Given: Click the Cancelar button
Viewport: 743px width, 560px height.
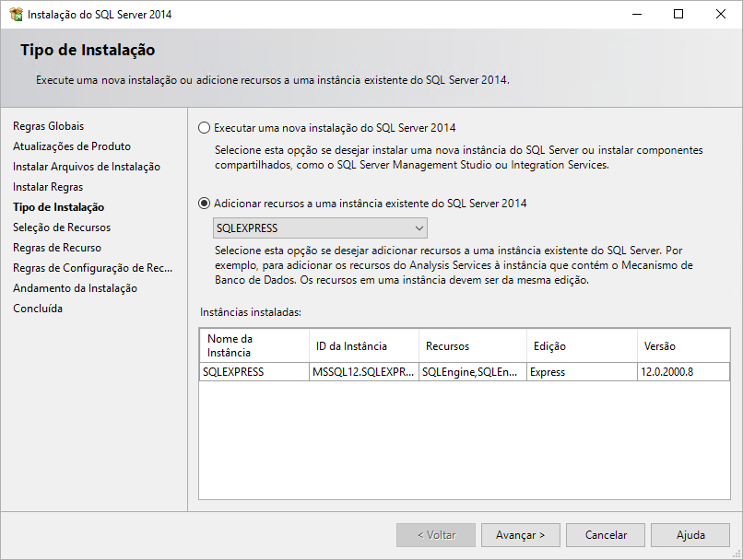Looking at the screenshot, I should [x=606, y=535].
